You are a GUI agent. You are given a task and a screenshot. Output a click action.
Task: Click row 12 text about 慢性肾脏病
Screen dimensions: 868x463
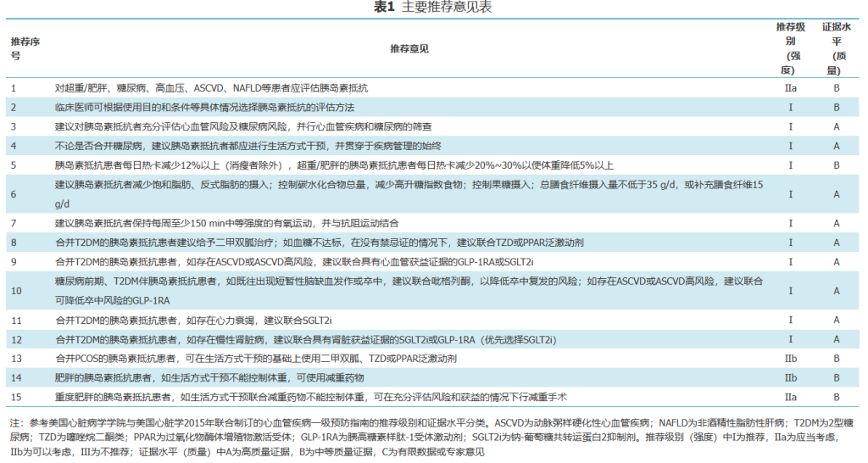[x=305, y=339]
